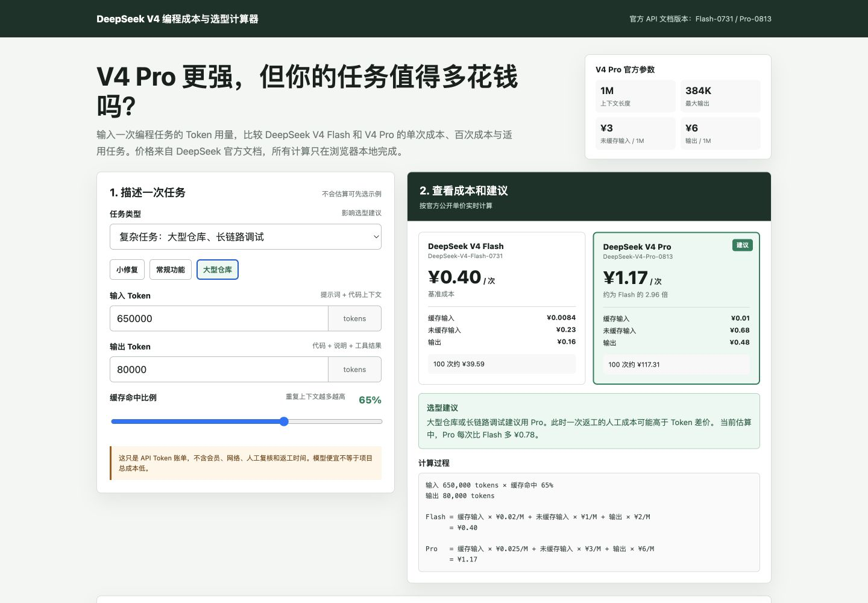Click the 建议 badge on Pro card
The image size is (868, 603).
point(743,245)
